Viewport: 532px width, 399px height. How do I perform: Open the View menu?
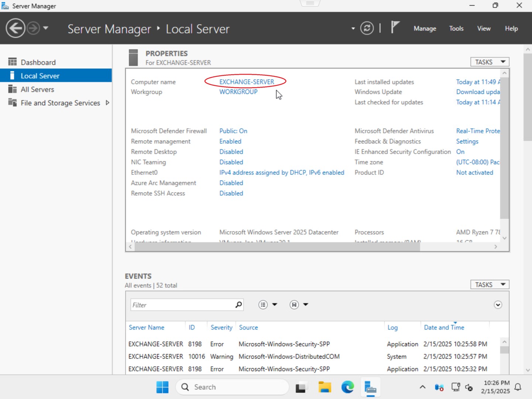click(x=484, y=28)
